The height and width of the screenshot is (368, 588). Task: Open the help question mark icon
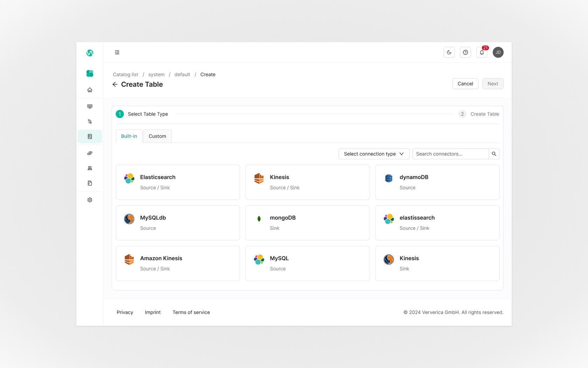465,52
